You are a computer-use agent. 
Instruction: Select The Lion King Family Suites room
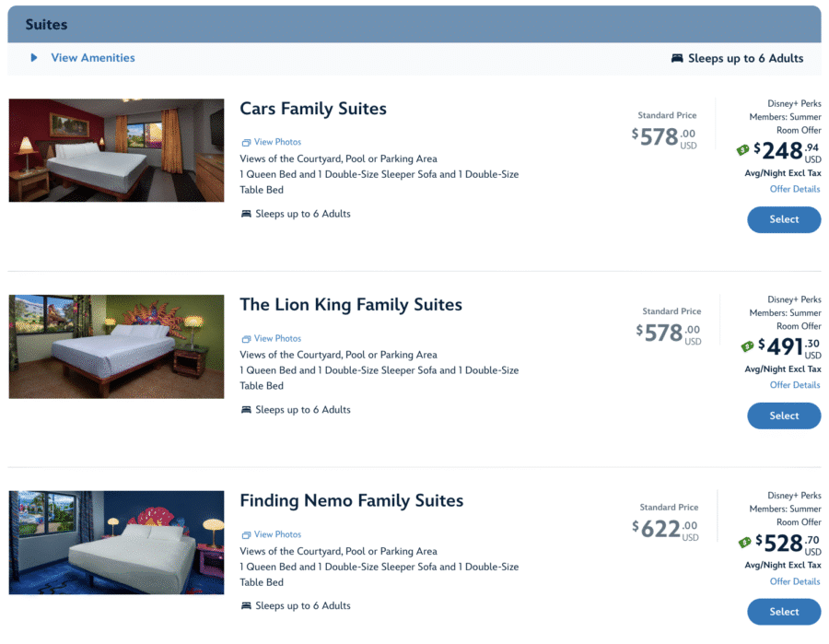coord(784,416)
